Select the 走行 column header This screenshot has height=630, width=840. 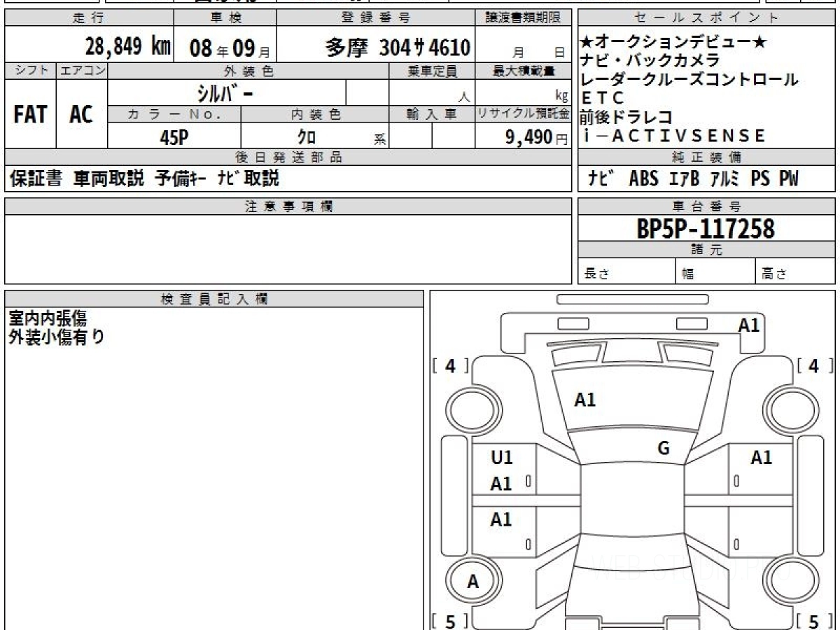[x=89, y=18]
